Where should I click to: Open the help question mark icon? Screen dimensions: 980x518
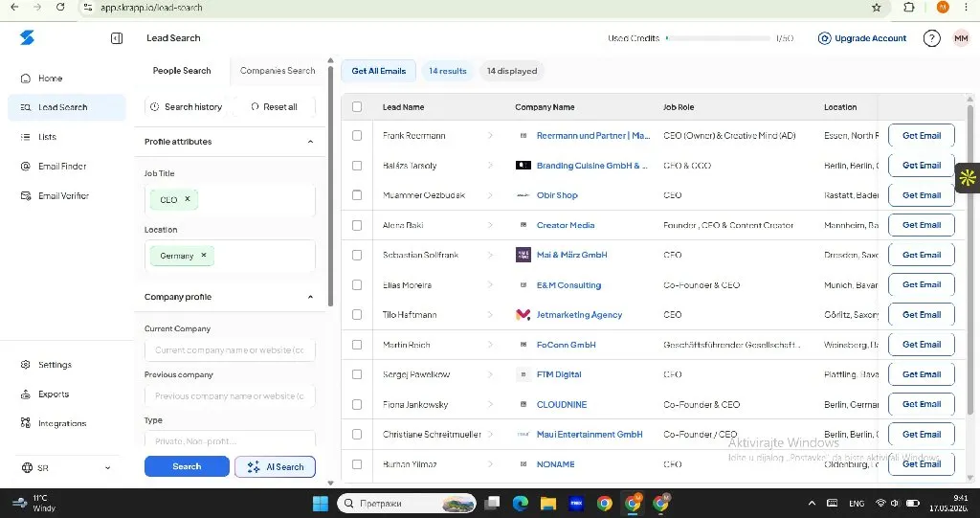point(931,38)
